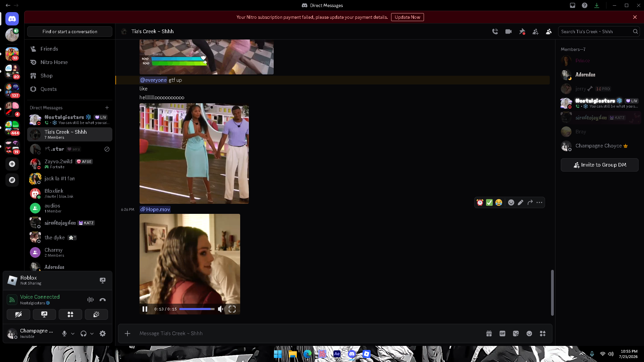
Task: Click Invite to Group DM
Action: (600, 165)
